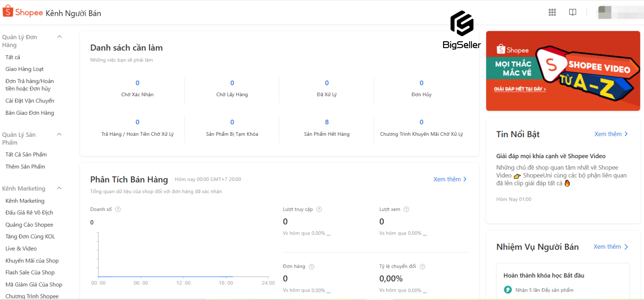Open the blurred user account profile

coord(620,13)
